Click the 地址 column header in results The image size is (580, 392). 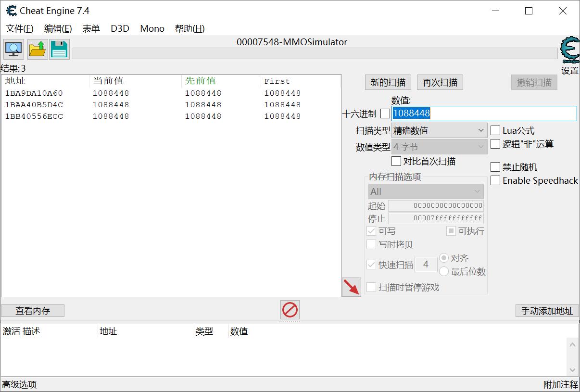pyautogui.click(x=45, y=81)
